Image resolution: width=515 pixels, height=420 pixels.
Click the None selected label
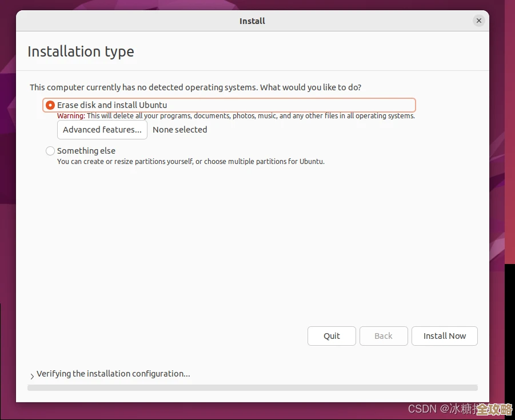(179, 130)
